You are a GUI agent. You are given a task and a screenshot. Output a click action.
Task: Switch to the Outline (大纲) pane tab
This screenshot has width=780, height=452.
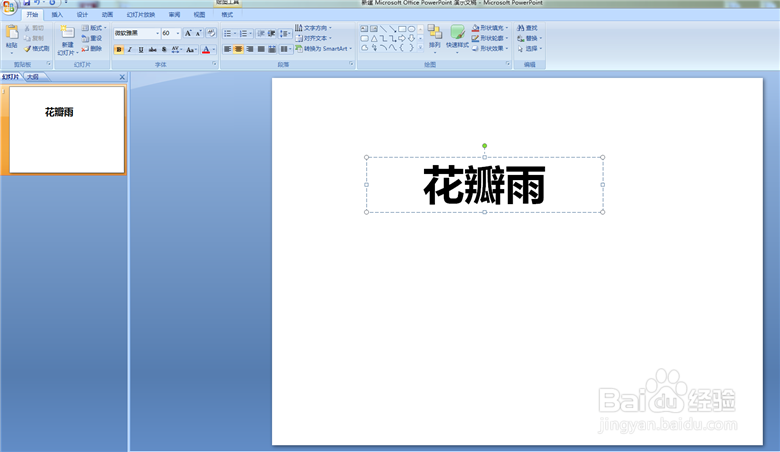[33, 77]
